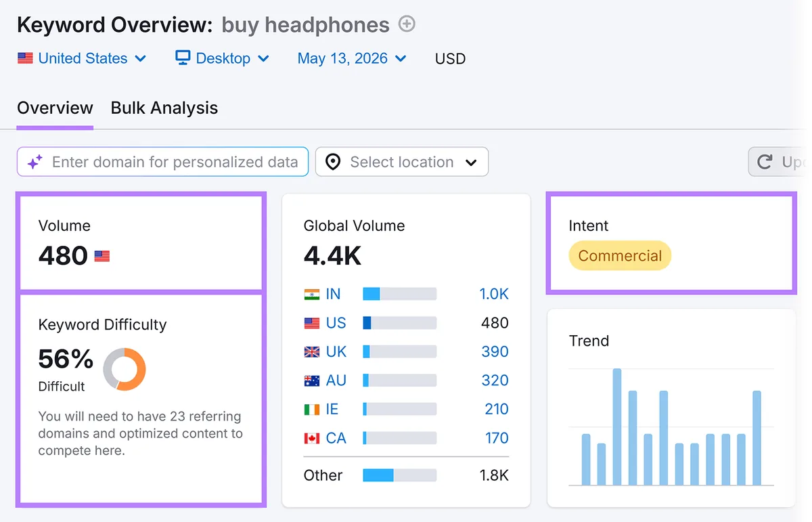Switch to the Overview tab

tap(55, 108)
